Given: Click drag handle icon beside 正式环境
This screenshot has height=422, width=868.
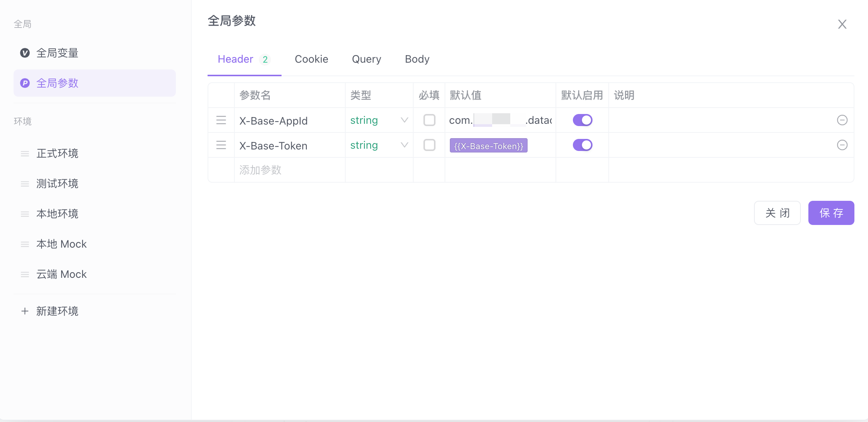Looking at the screenshot, I should pyautogui.click(x=25, y=154).
